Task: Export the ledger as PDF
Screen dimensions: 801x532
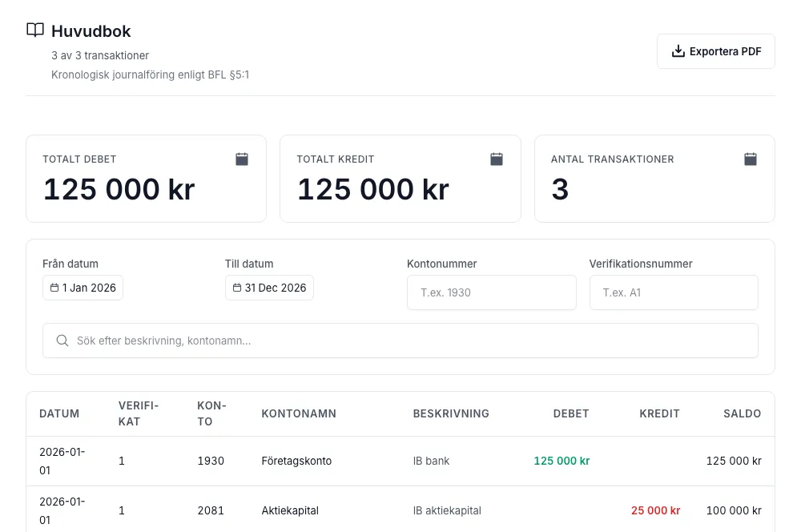Action: click(715, 51)
